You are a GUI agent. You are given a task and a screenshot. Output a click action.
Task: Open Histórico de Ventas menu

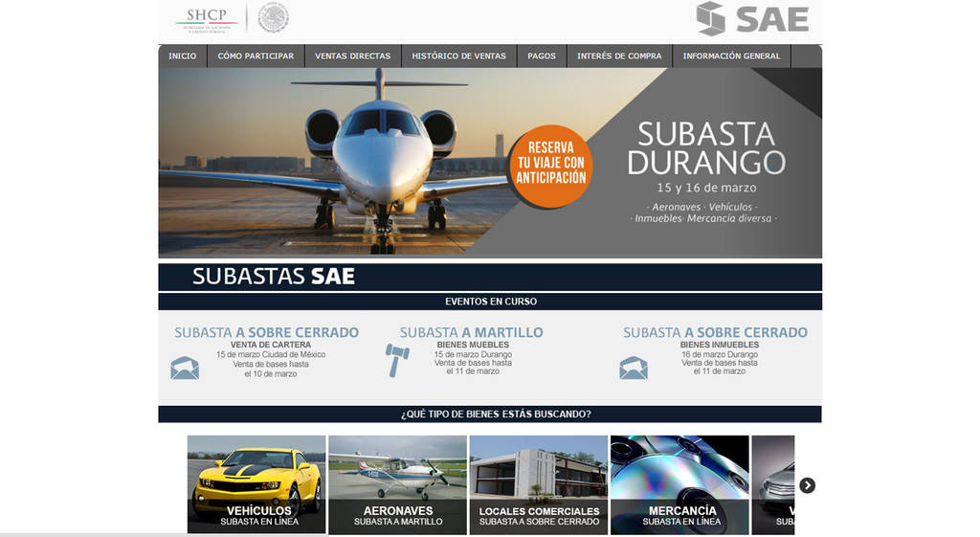pyautogui.click(x=458, y=56)
